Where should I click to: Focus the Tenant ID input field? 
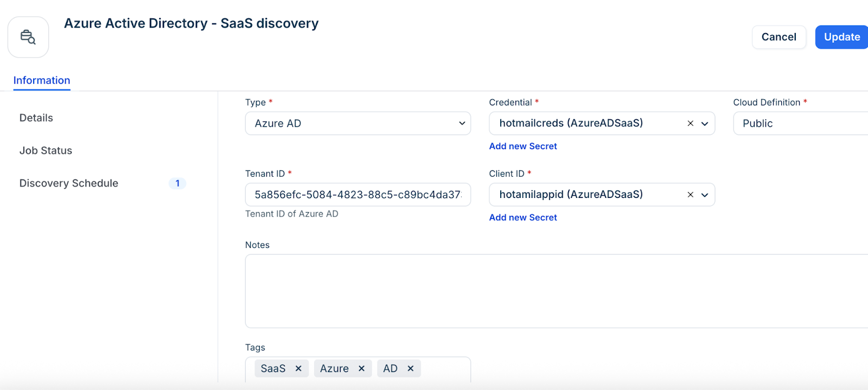[x=358, y=195]
